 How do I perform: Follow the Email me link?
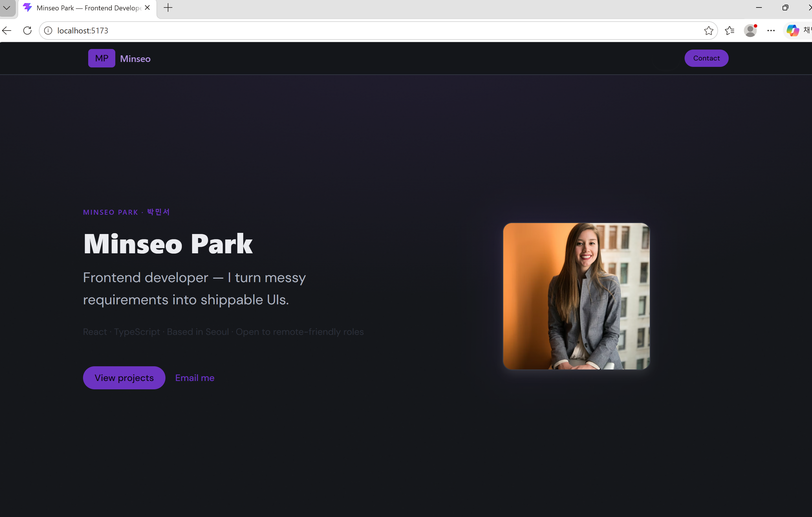click(195, 378)
